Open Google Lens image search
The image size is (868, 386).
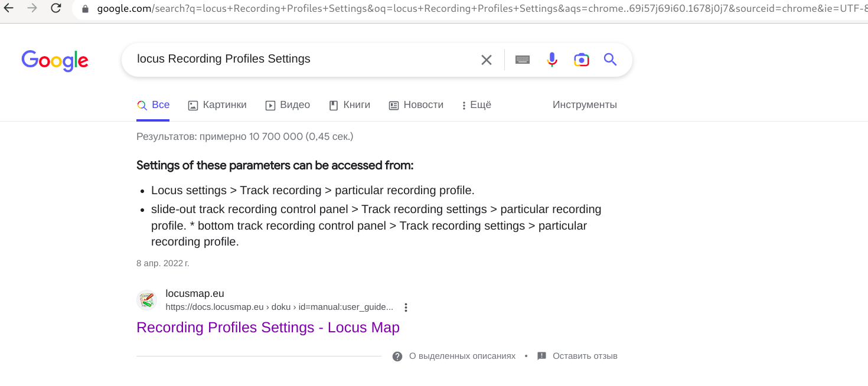[582, 60]
